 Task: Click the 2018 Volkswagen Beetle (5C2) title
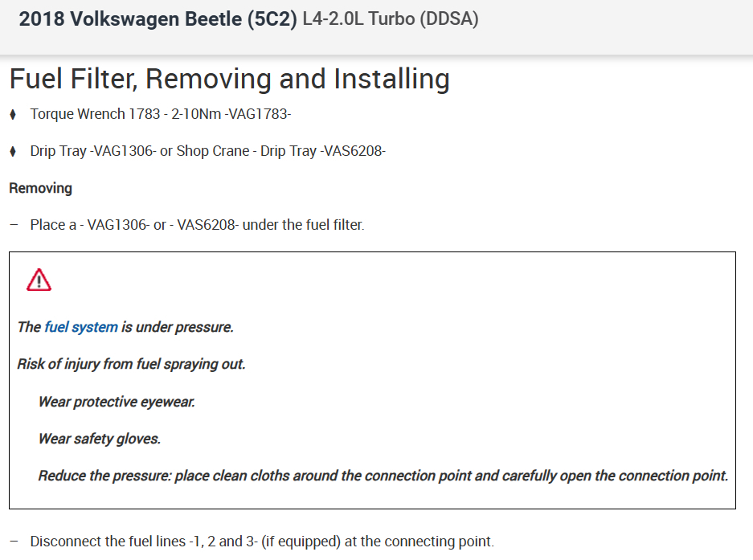(x=158, y=19)
